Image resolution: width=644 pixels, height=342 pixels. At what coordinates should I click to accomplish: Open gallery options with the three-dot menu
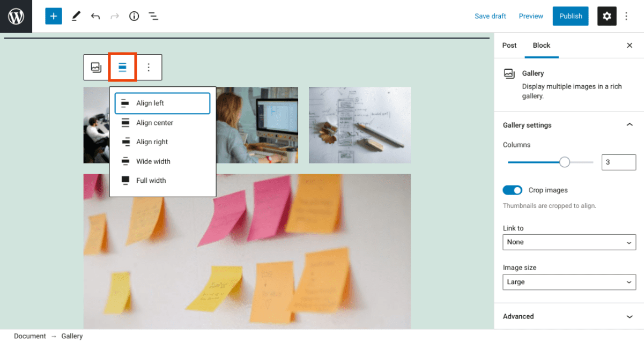[x=149, y=67]
